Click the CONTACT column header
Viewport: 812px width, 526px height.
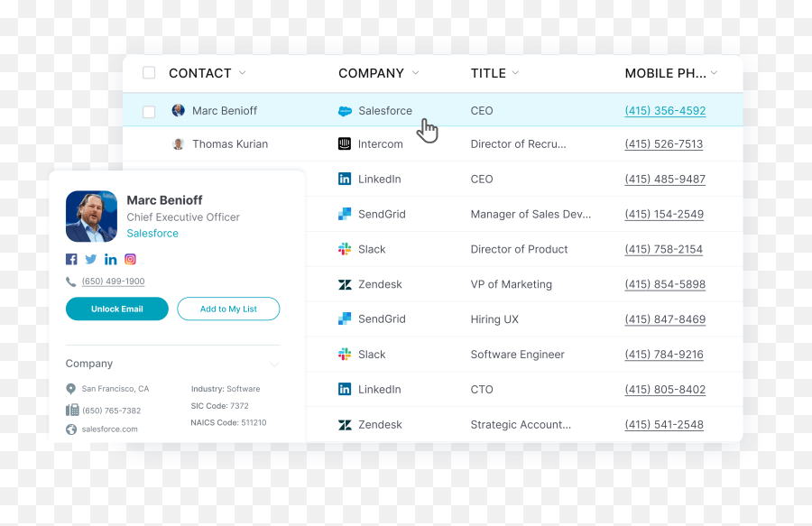pyautogui.click(x=200, y=73)
